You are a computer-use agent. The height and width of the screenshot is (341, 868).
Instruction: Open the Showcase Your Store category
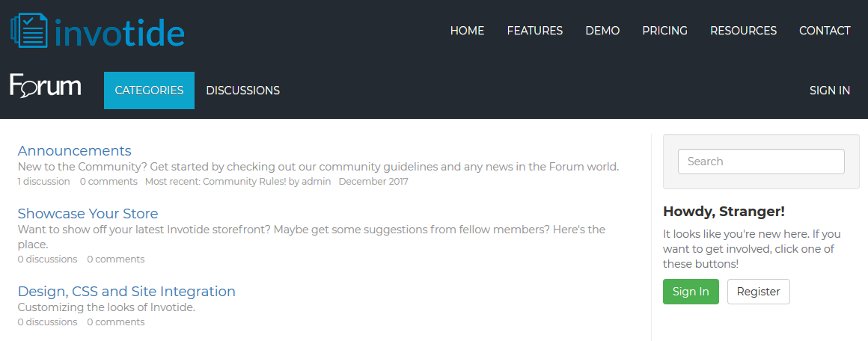(x=88, y=214)
